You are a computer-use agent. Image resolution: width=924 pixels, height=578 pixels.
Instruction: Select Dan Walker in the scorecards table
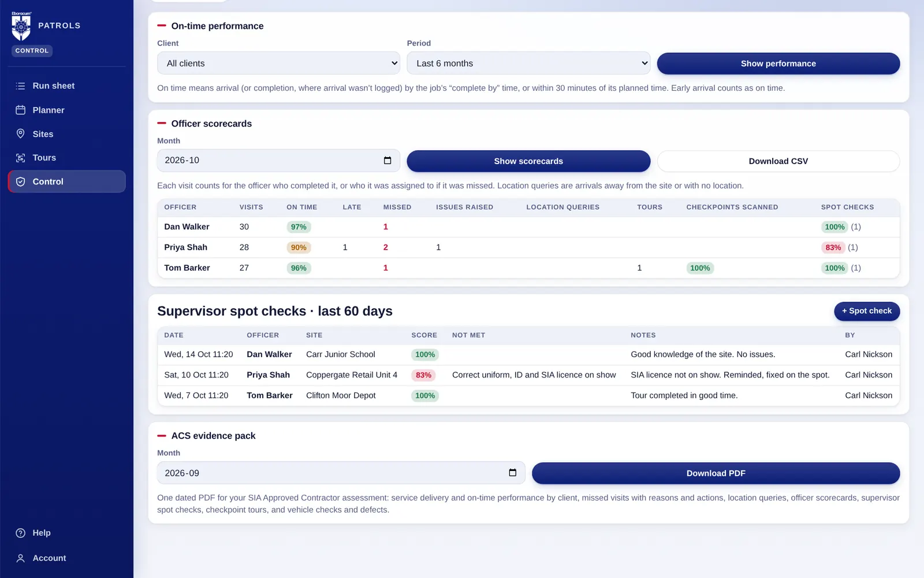click(x=187, y=227)
